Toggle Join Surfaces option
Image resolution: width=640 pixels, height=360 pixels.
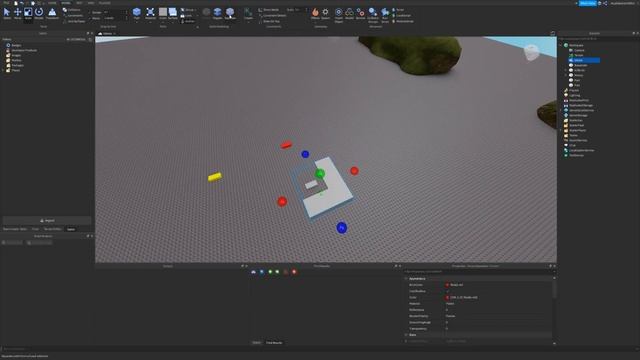coord(74,21)
